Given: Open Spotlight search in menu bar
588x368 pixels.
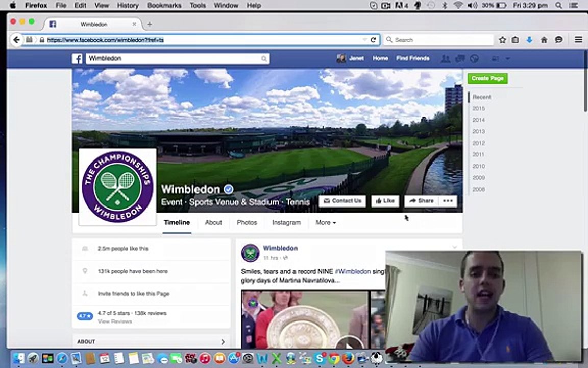Looking at the screenshot, I should [x=559, y=5].
